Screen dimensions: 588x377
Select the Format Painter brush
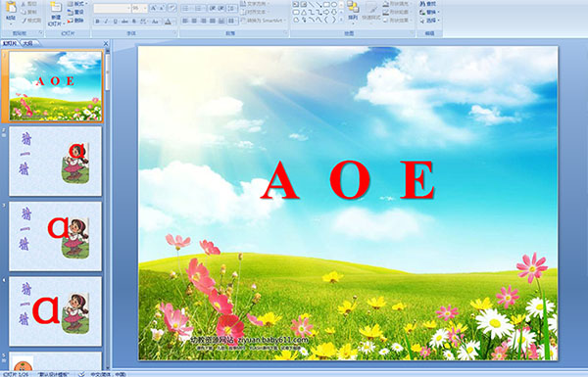pos(24,21)
